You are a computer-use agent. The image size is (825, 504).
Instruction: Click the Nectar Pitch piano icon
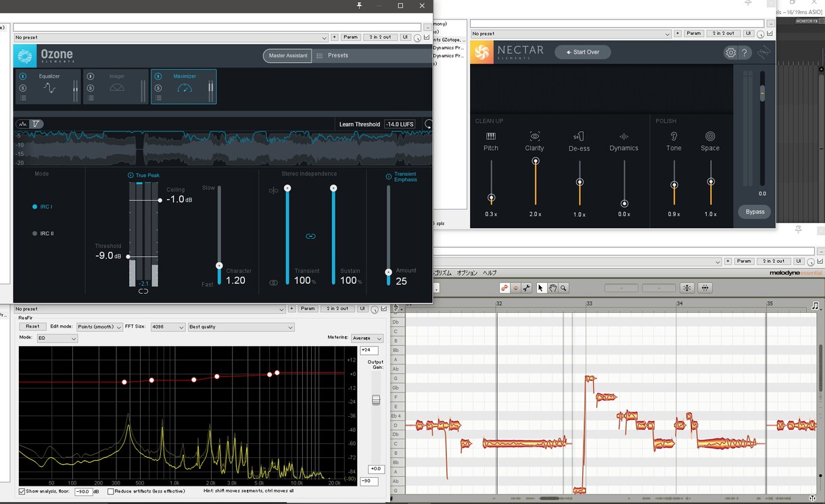[x=491, y=136]
